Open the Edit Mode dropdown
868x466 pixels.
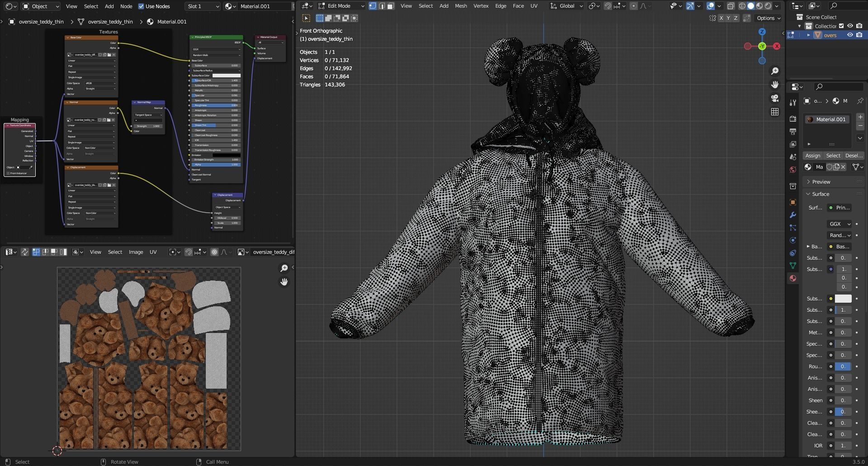coord(342,6)
